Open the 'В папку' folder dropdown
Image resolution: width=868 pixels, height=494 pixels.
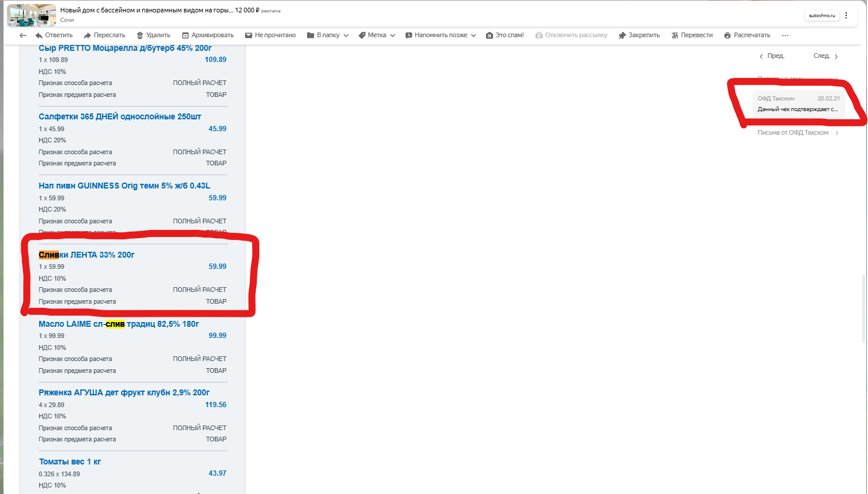click(x=328, y=35)
